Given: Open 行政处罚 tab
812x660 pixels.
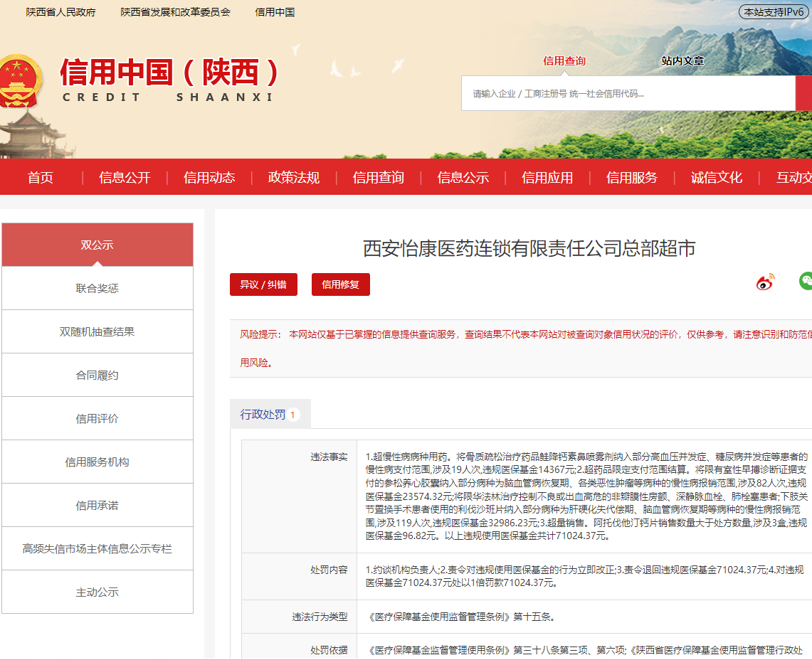Looking at the screenshot, I should coord(270,414).
